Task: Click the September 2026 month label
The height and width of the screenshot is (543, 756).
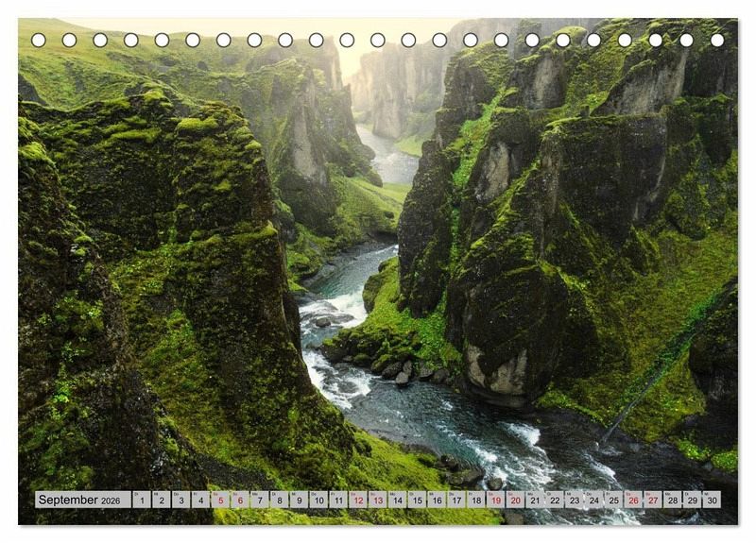Action: pyautogui.click(x=82, y=500)
